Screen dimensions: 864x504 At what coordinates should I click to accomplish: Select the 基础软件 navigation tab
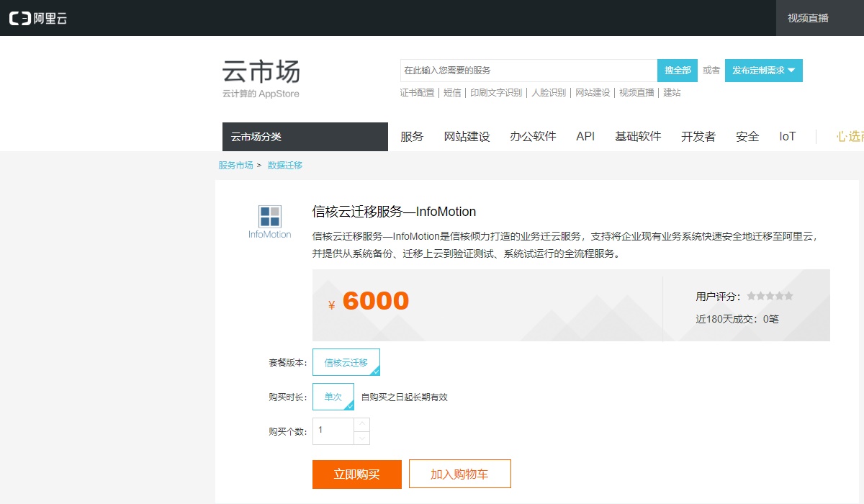pos(638,137)
